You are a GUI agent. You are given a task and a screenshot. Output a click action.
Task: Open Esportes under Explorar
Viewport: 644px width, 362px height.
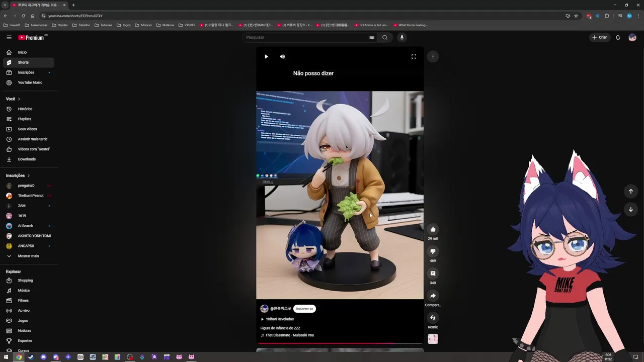tap(29, 341)
